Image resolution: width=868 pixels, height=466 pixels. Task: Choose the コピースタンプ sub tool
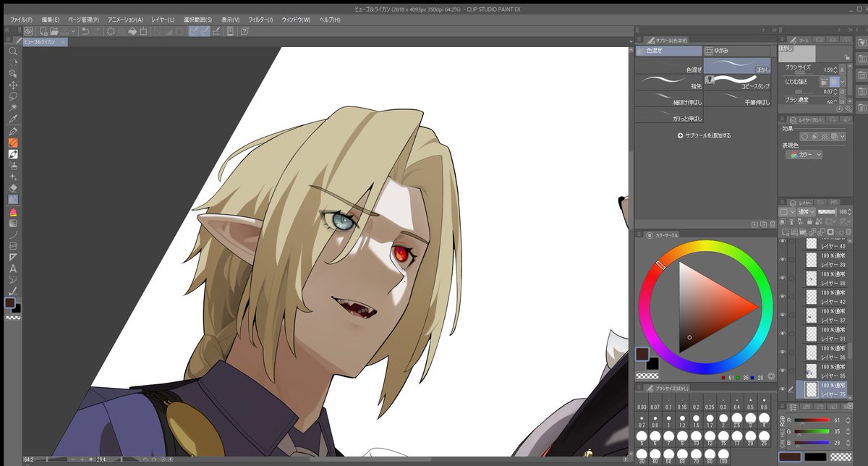pyautogui.click(x=737, y=82)
